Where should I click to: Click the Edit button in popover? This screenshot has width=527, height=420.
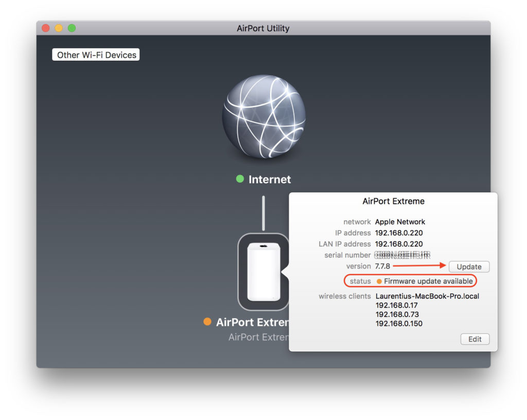(x=475, y=339)
